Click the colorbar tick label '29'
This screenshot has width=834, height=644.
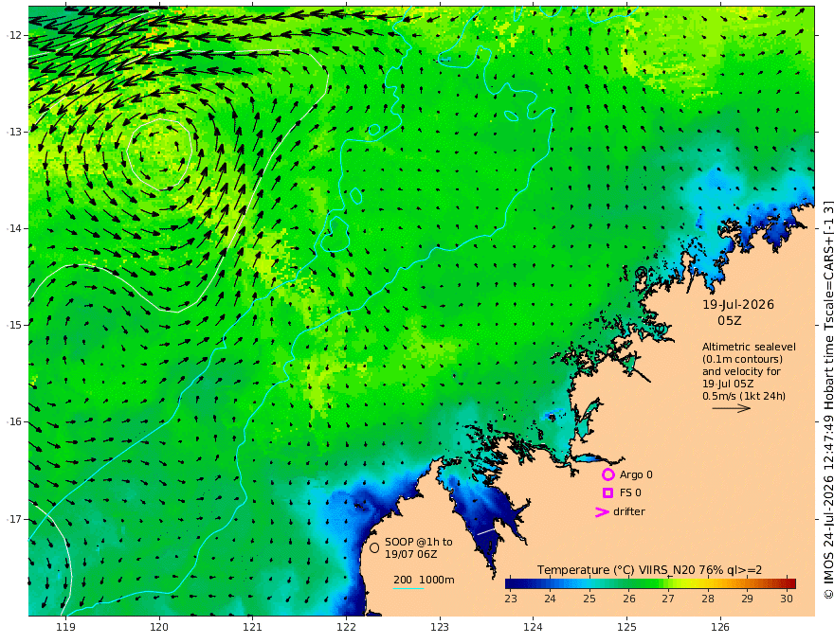[748, 599]
